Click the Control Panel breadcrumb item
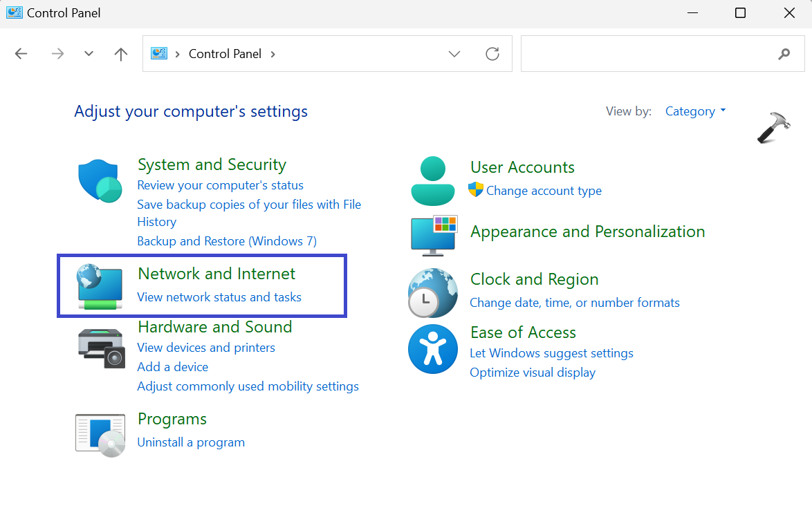Viewport: 812px width, 508px height. (x=225, y=54)
